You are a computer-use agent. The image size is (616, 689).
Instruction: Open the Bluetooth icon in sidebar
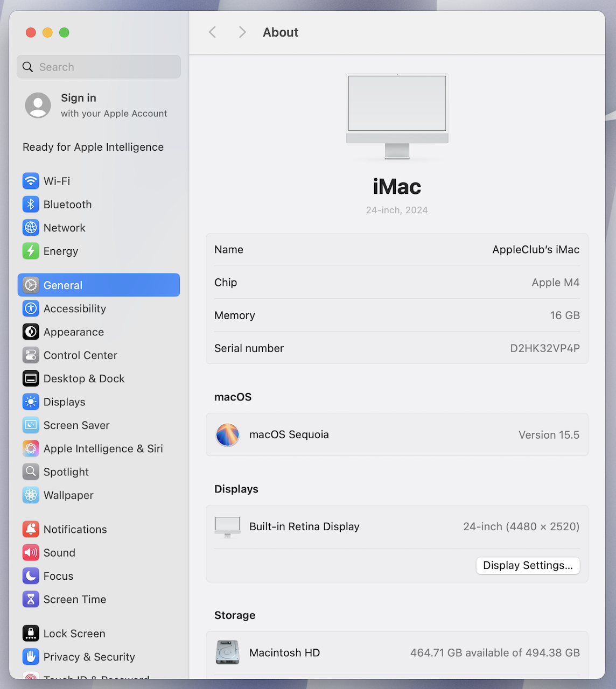[x=31, y=205]
